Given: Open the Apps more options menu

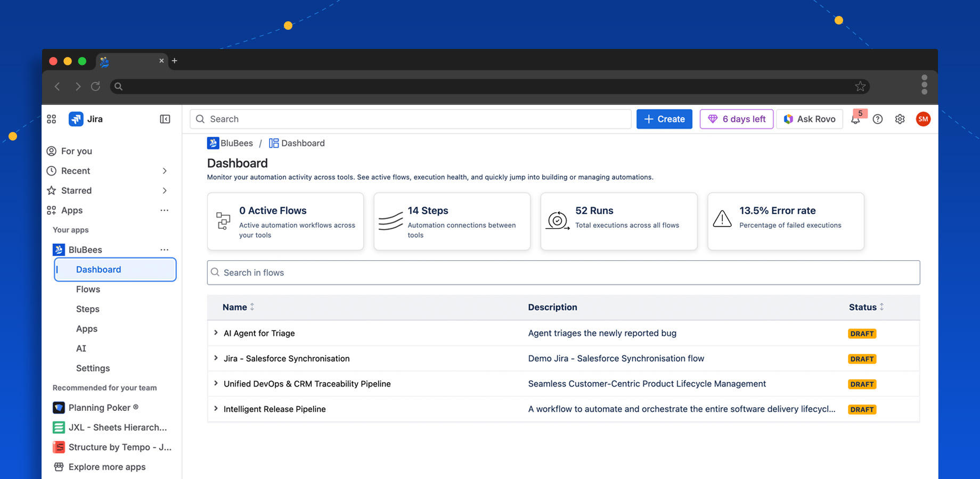Looking at the screenshot, I should coord(165,210).
